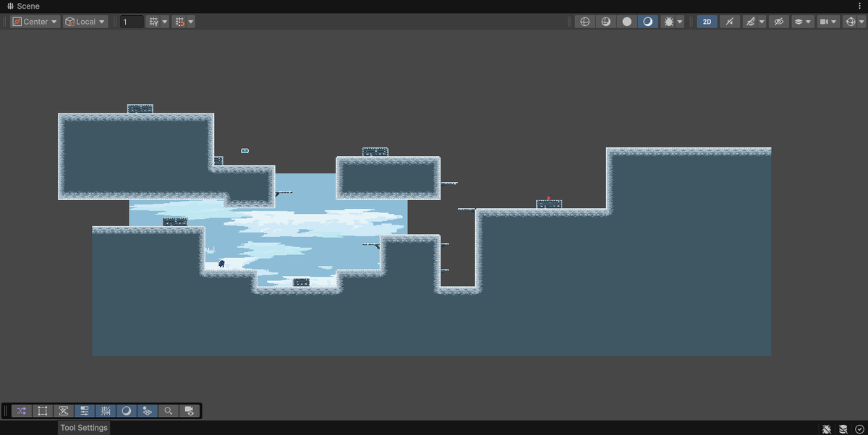Expand snap increment settings arrow

pyautogui.click(x=190, y=22)
